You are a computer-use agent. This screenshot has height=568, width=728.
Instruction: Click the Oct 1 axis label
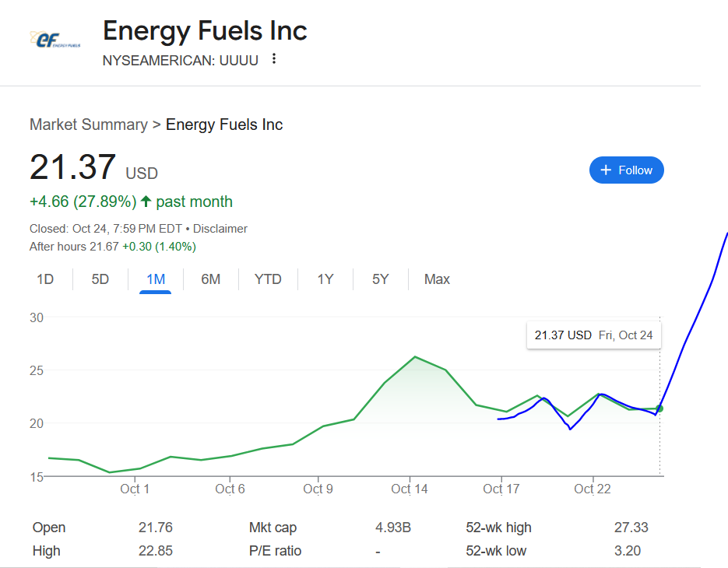point(135,489)
